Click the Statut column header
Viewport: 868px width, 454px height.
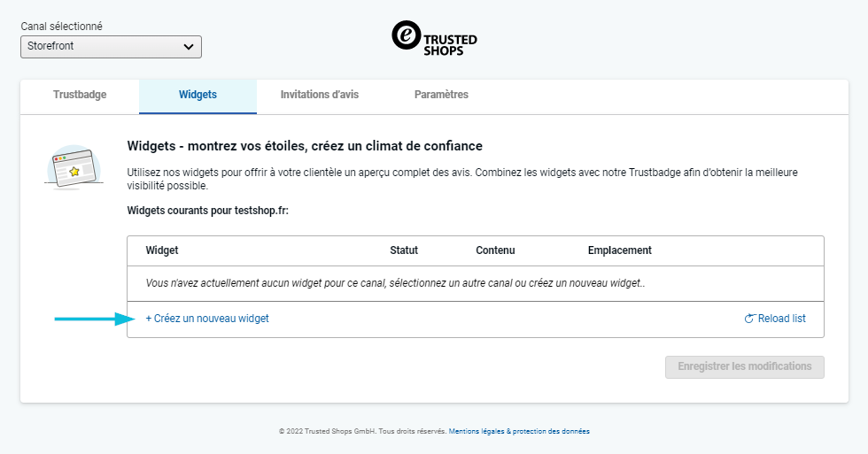[x=404, y=250]
